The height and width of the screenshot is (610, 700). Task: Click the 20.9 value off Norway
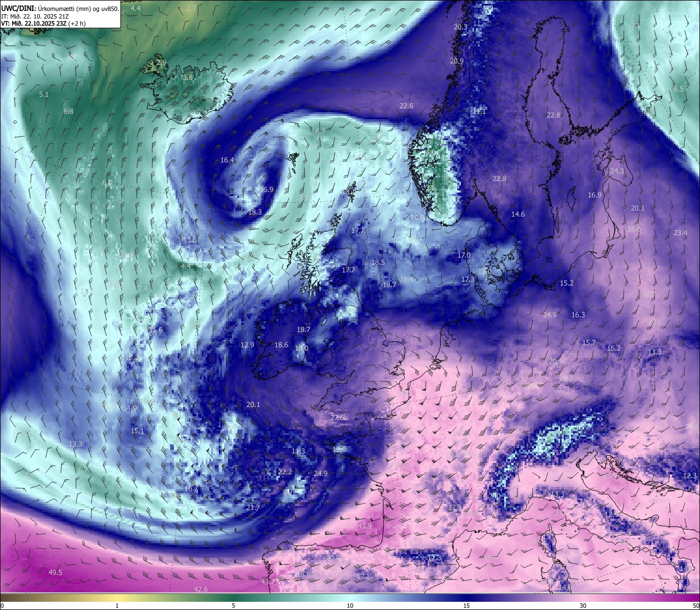coord(457,61)
